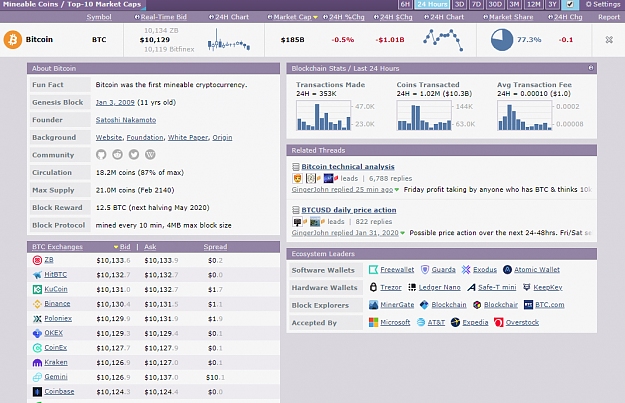Open the White Paper link
Viewport: 625px width, 403px height.
[x=188, y=138]
